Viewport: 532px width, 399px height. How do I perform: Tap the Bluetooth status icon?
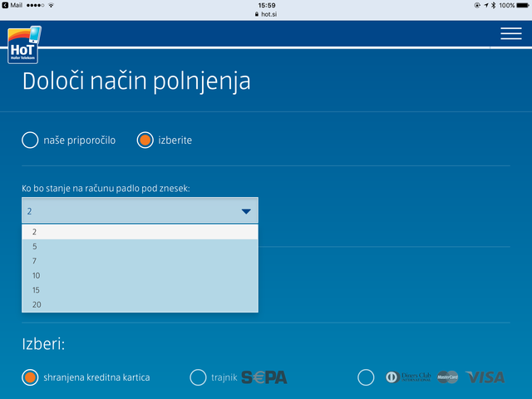click(x=494, y=5)
